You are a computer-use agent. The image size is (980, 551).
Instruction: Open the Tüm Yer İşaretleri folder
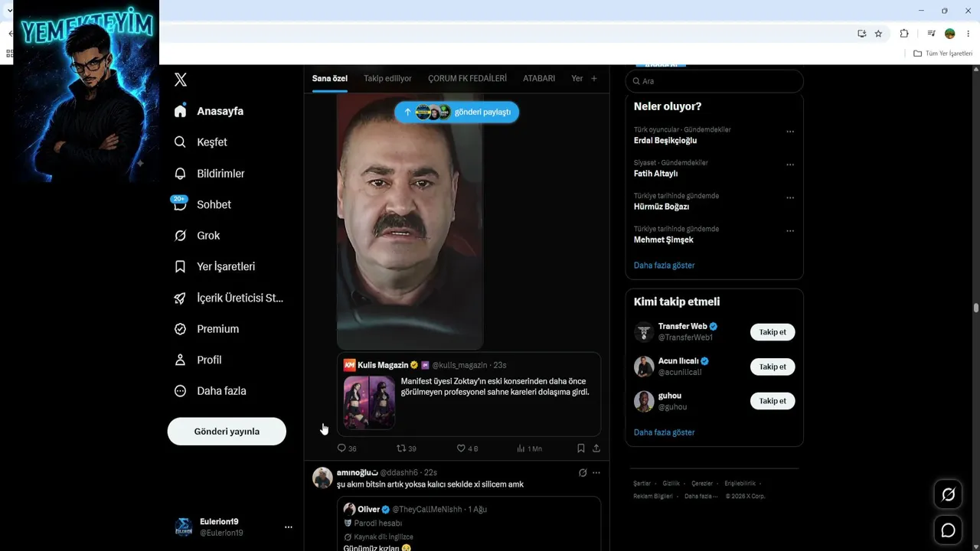pyautogui.click(x=942, y=54)
